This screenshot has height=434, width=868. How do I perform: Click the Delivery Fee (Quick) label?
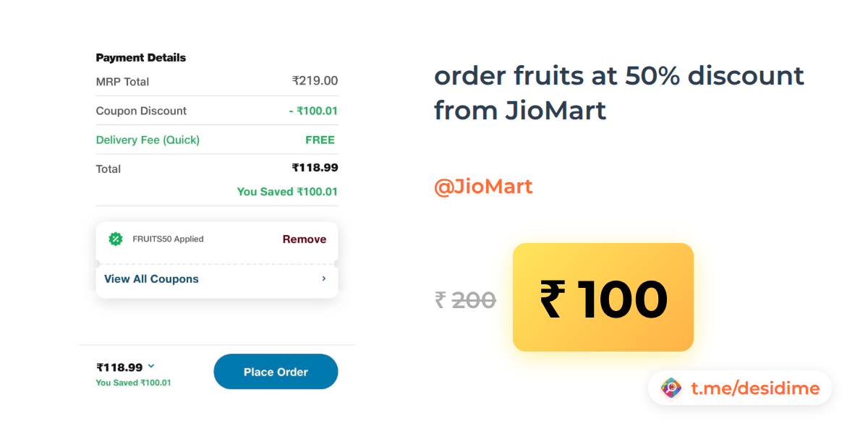tap(148, 140)
